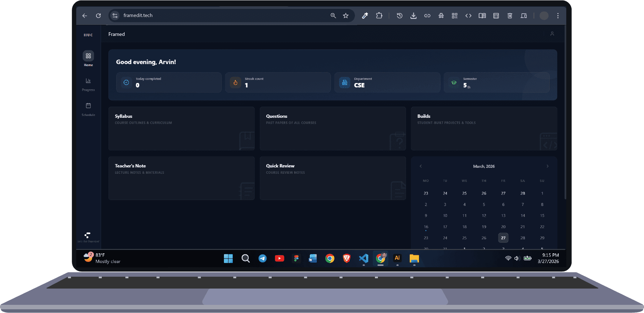Open the Schedule sidebar tab
Screen dimensions: 644x313
[88, 109]
